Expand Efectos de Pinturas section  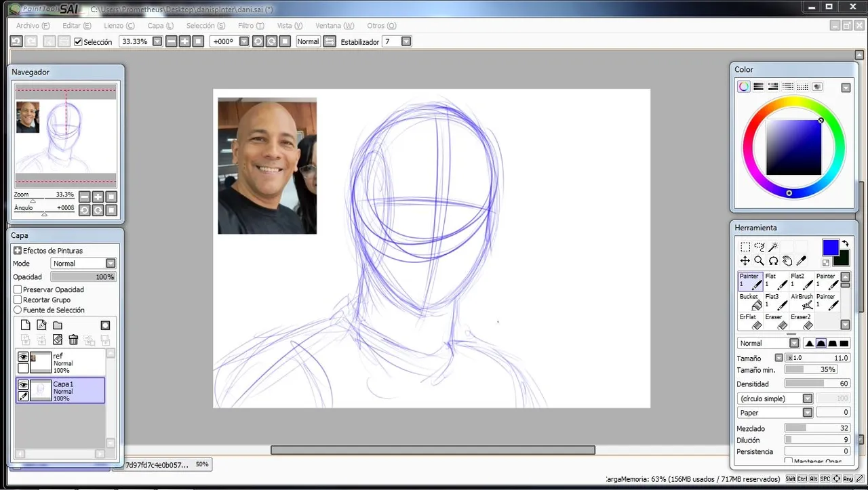[x=18, y=250]
